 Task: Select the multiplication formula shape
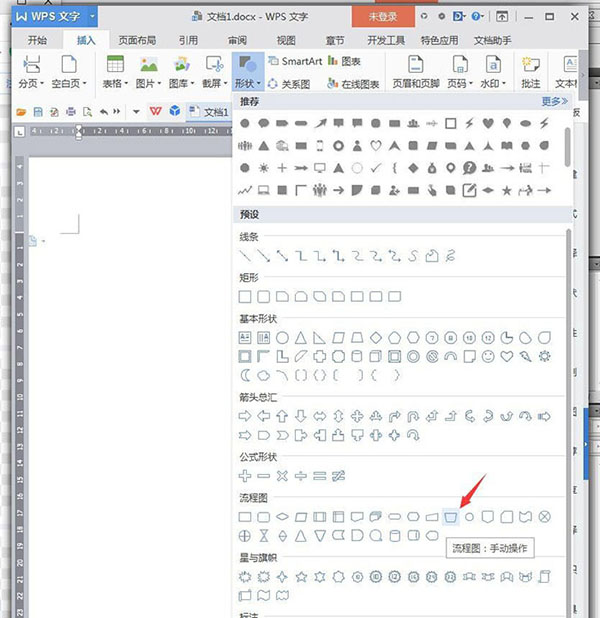282,476
